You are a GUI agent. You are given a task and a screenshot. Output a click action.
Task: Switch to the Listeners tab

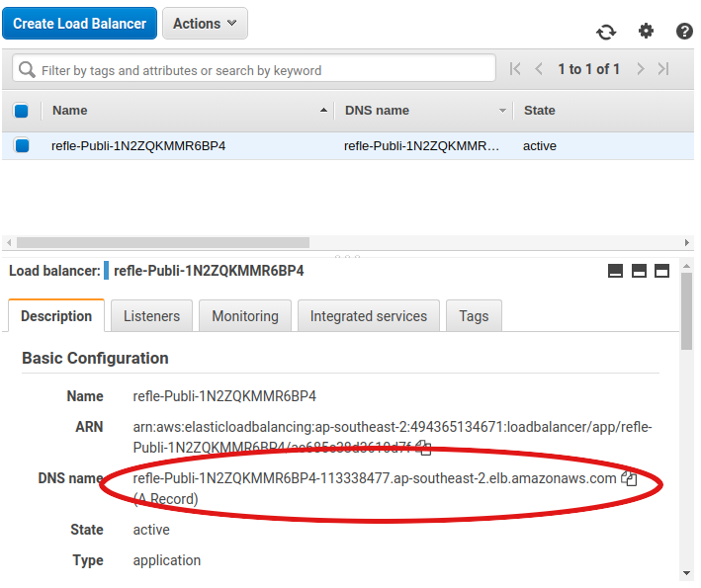click(x=151, y=316)
